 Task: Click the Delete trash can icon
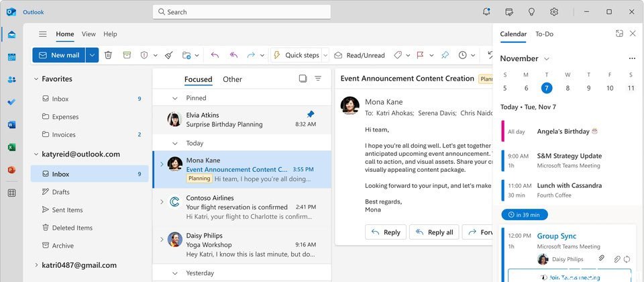tap(108, 55)
